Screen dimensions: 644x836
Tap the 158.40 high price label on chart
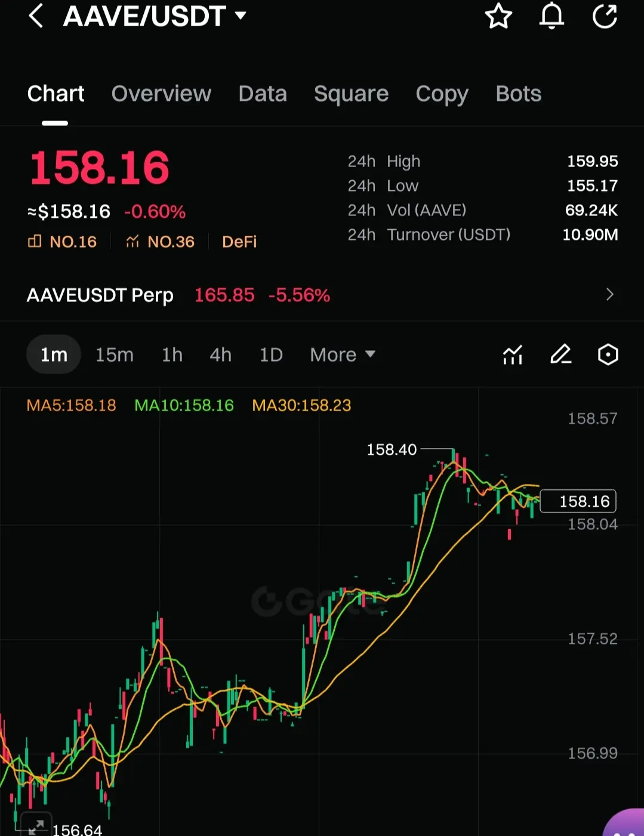(392, 449)
